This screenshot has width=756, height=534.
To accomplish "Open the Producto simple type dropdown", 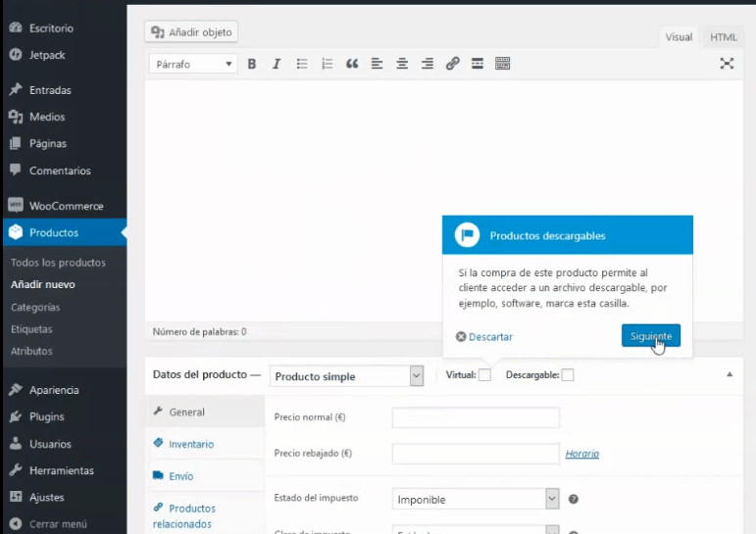I will (x=346, y=376).
